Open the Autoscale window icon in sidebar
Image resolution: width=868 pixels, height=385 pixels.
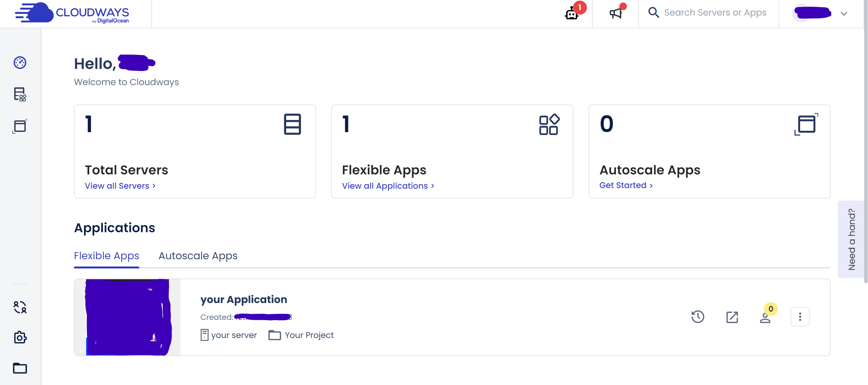click(x=20, y=126)
